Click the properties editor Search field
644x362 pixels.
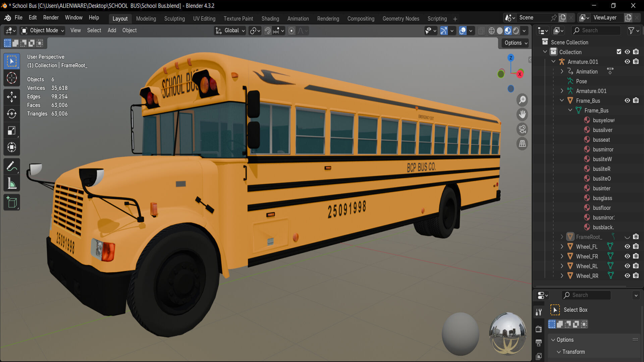coord(586,295)
